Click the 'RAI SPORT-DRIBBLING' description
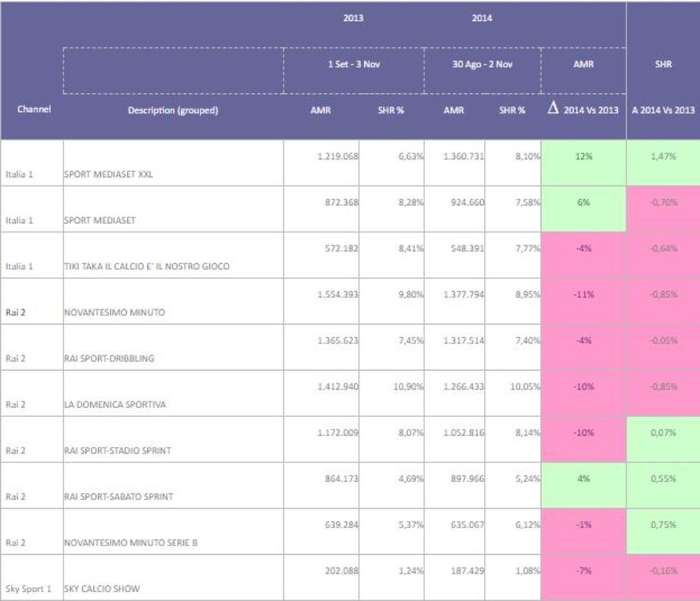700x601 pixels. (109, 358)
